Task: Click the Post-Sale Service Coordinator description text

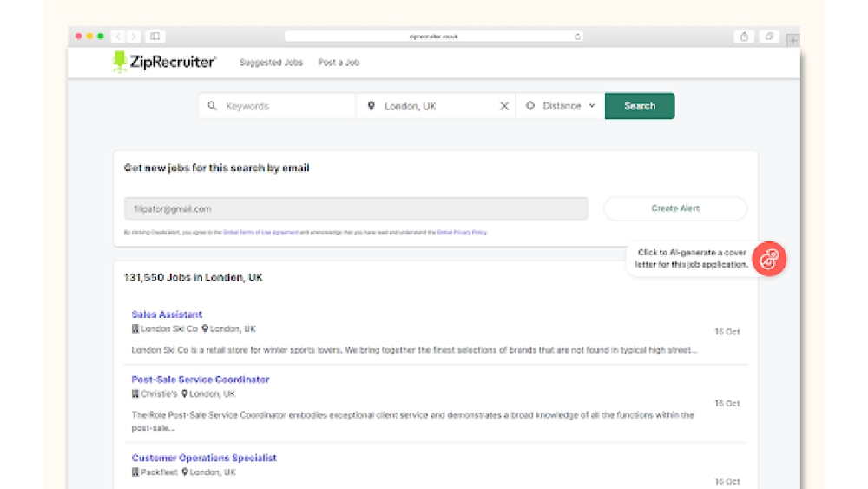Action: 412,421
